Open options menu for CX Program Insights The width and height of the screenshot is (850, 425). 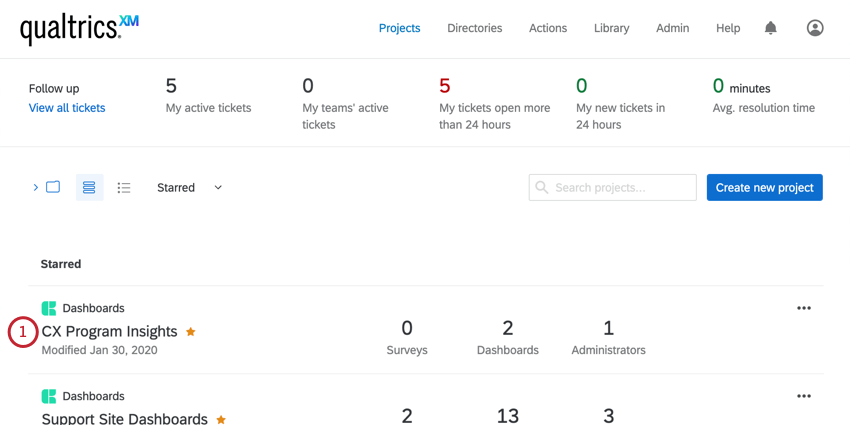[x=804, y=308]
